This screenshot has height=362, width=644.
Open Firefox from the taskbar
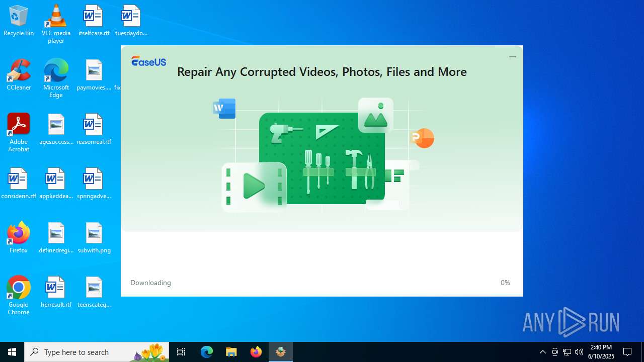pos(256,352)
